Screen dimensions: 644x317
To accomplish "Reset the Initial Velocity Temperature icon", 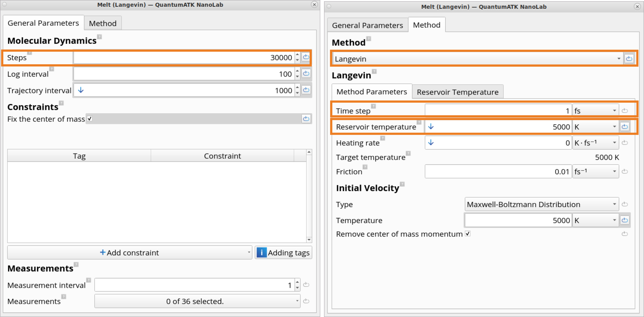I will [x=625, y=220].
